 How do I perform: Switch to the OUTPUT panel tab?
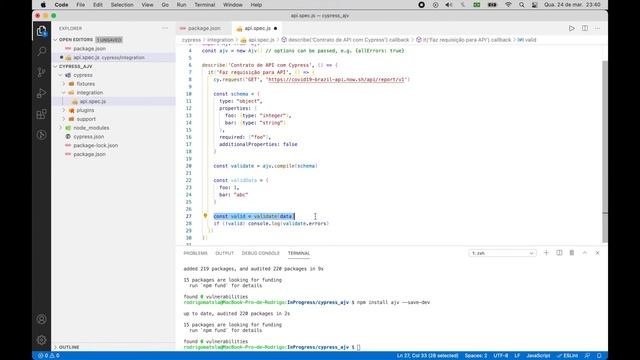click(224, 253)
